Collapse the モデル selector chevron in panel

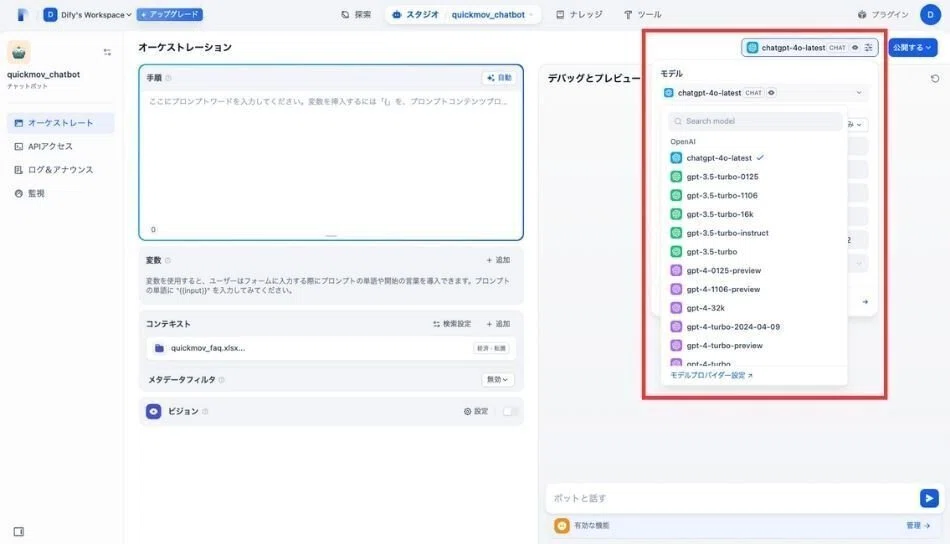pyautogui.click(x=859, y=93)
